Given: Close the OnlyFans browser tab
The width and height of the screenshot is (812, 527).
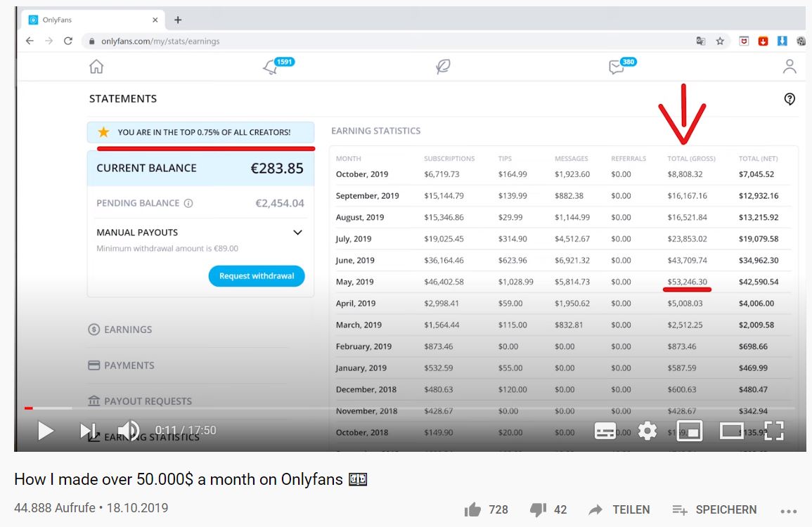Looking at the screenshot, I should (155, 20).
